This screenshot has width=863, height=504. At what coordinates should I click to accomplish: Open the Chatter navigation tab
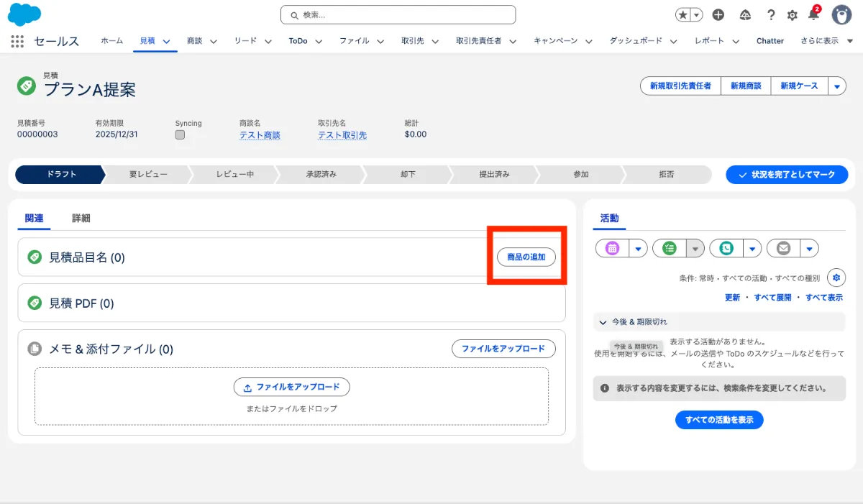770,41
